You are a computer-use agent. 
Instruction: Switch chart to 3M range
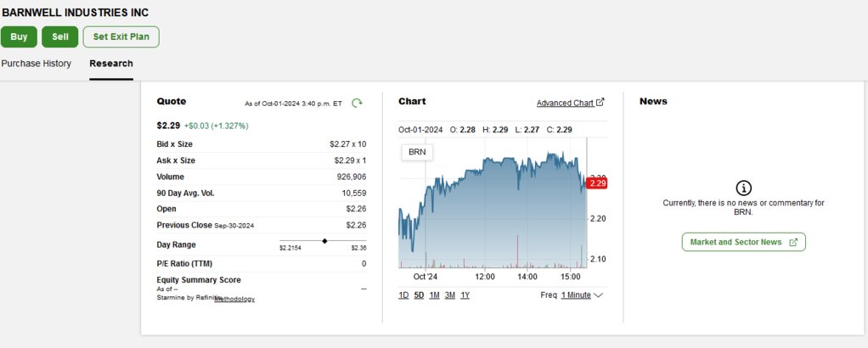(x=450, y=295)
